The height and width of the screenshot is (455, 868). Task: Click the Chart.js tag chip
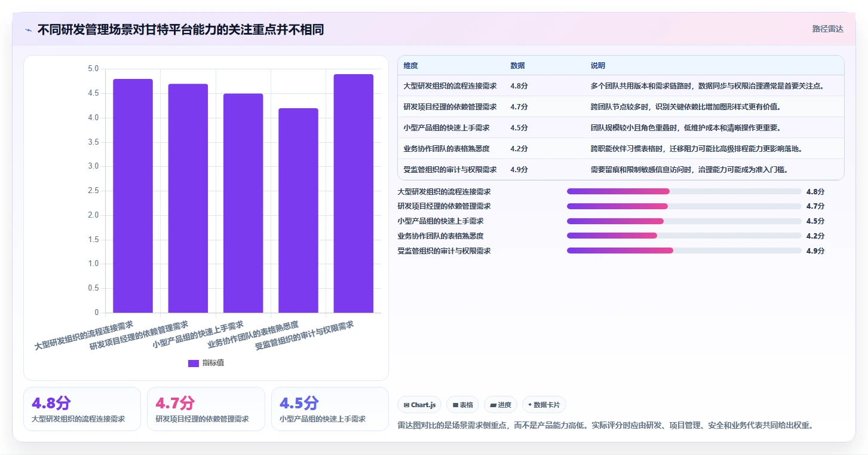coord(419,405)
